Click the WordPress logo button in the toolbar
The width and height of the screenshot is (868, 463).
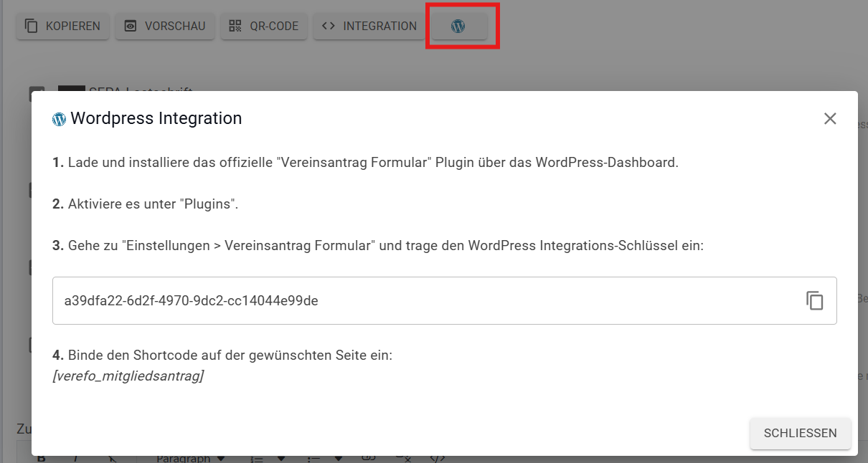click(459, 26)
